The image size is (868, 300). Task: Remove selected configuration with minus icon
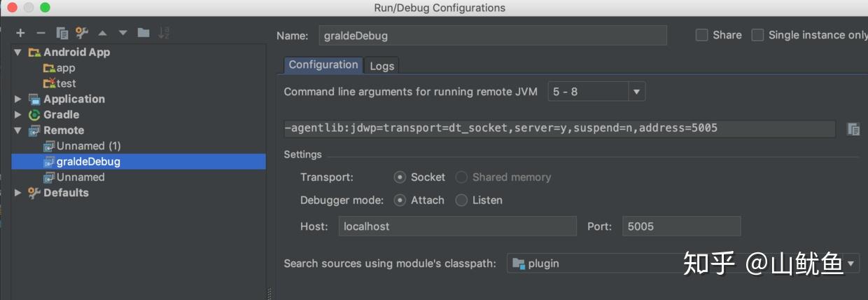[41, 33]
